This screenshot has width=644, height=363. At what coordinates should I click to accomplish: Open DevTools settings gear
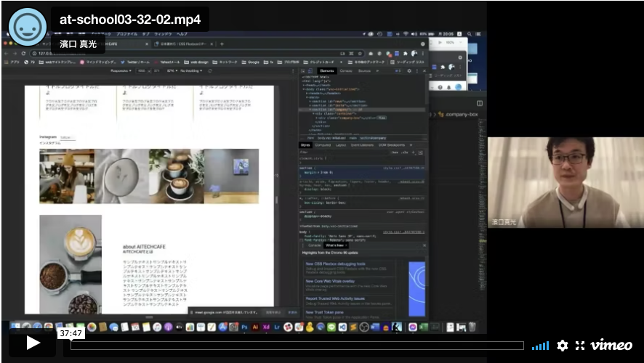pyautogui.click(x=409, y=71)
